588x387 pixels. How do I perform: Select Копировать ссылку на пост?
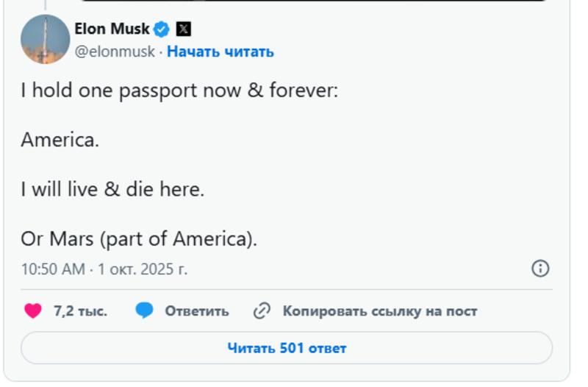[x=380, y=311]
